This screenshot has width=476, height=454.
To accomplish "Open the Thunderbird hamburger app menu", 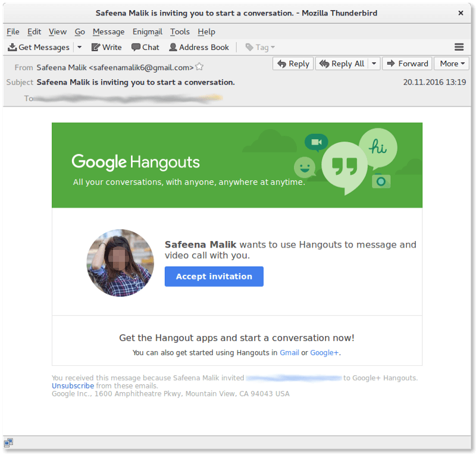I will [x=459, y=47].
